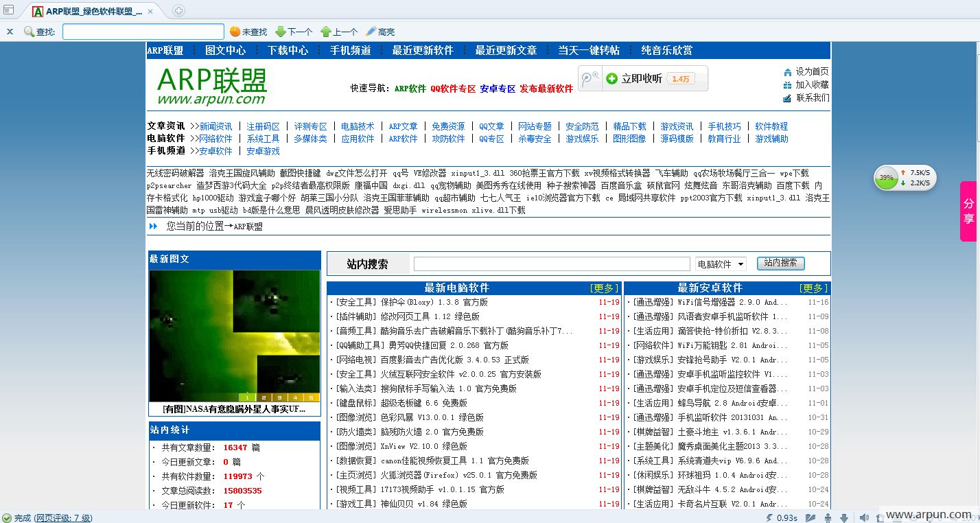Click the 站内搜索 text input field
This screenshot has height=523, width=980.
pyautogui.click(x=552, y=264)
